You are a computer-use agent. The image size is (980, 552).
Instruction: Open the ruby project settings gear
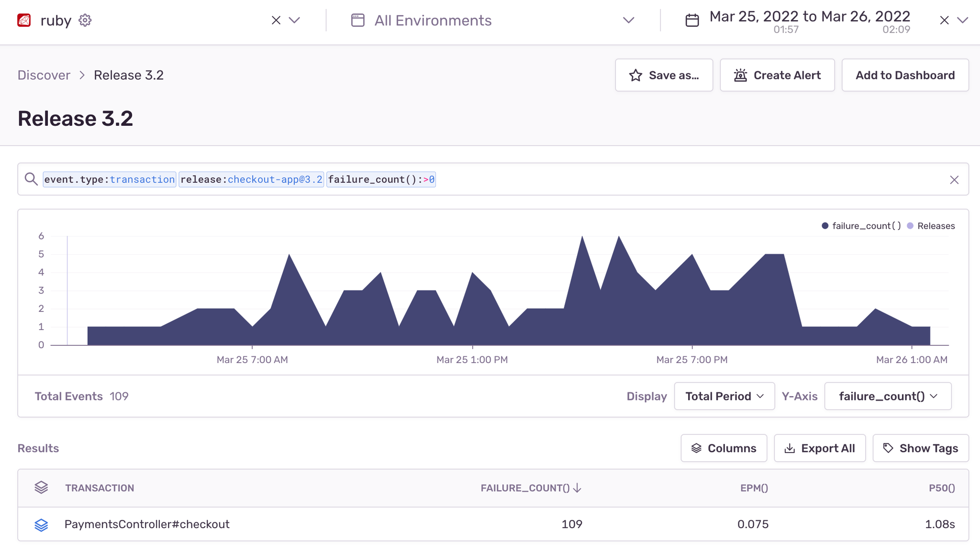click(85, 20)
